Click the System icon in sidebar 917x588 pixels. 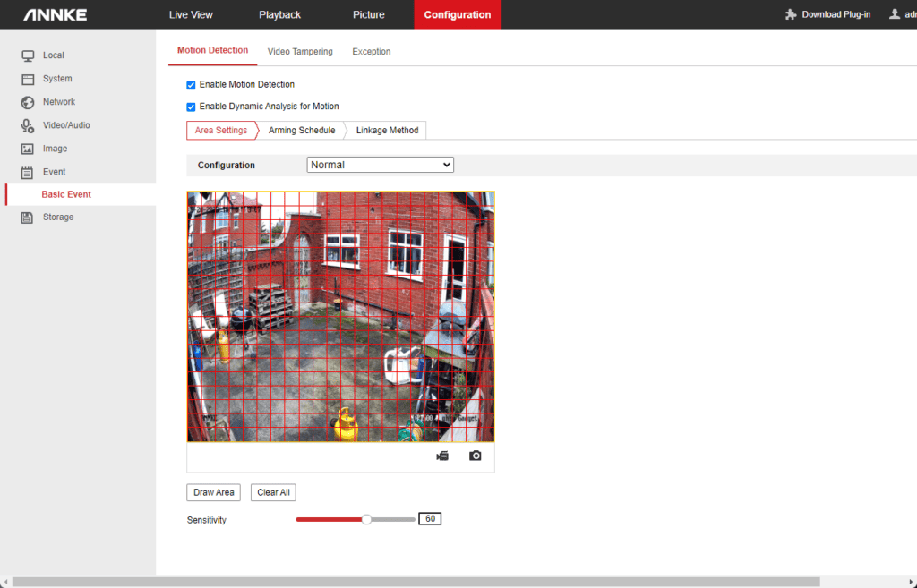28,79
